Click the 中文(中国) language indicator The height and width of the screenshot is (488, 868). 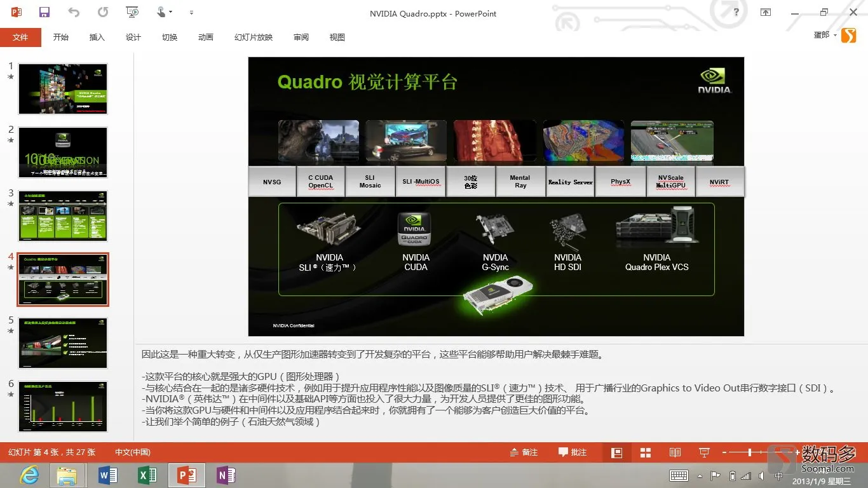coord(132,452)
